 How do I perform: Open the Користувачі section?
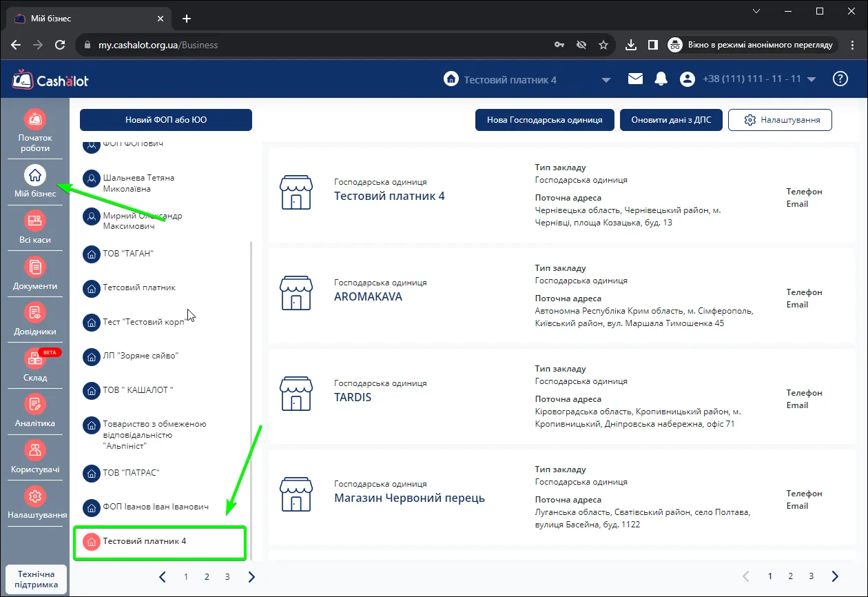(x=35, y=458)
